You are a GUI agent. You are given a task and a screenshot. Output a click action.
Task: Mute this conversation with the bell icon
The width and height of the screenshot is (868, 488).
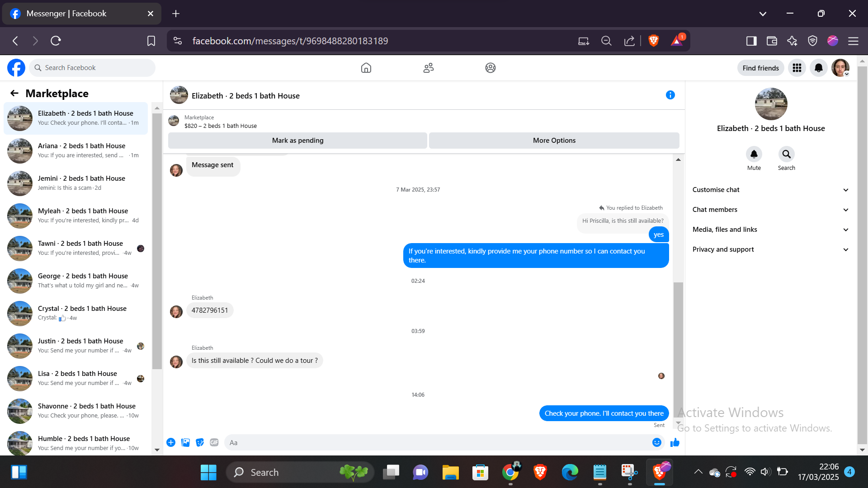pos(754,154)
